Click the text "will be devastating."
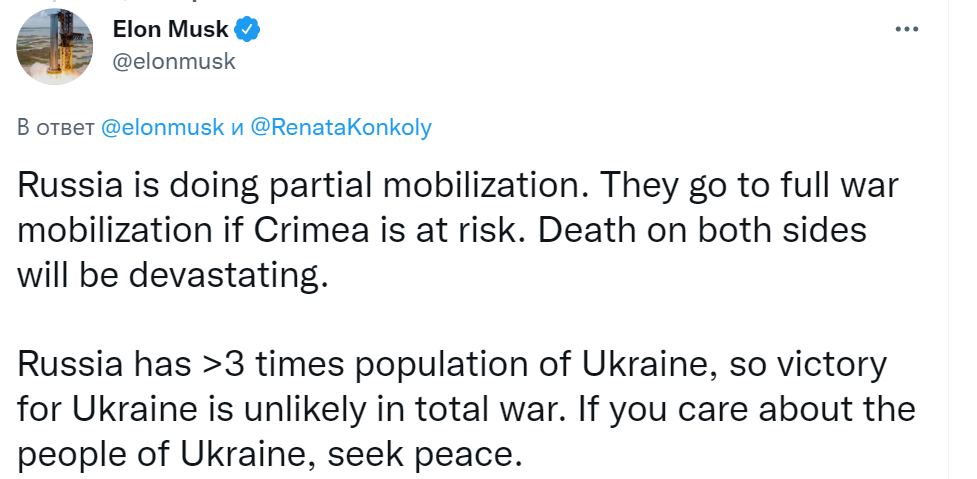This screenshot has width=977, height=479. (173, 273)
